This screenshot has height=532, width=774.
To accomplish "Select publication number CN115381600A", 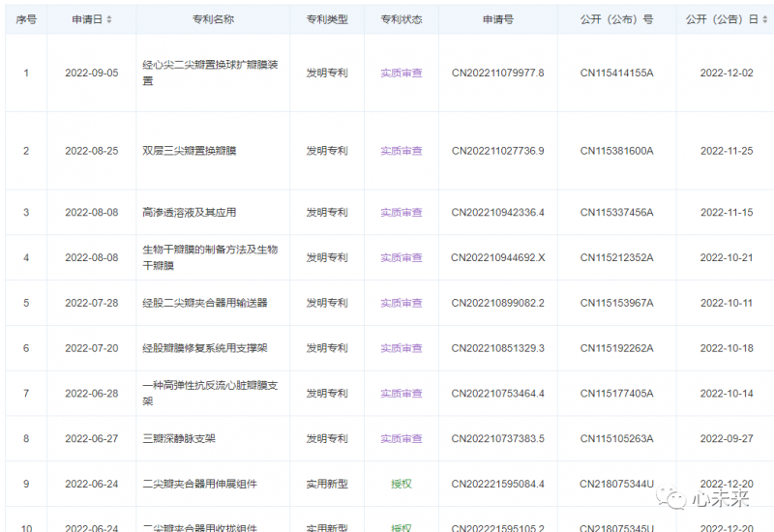I will point(616,151).
